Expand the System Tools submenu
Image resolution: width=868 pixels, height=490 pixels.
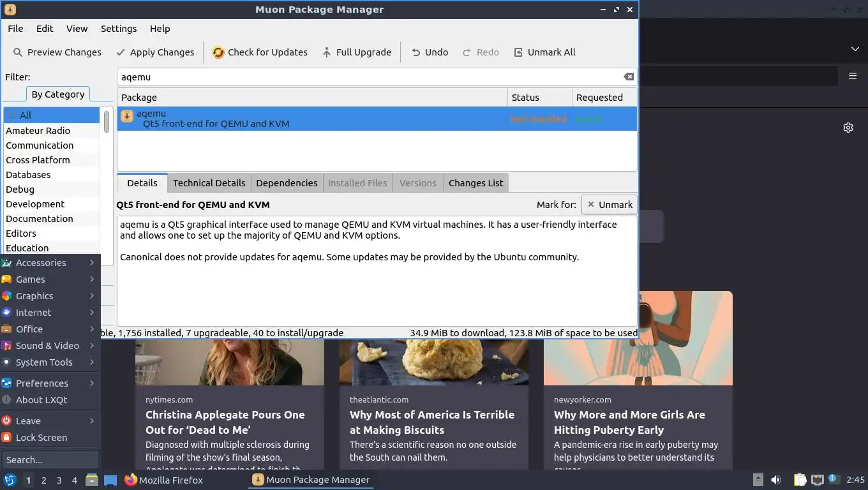pos(50,362)
